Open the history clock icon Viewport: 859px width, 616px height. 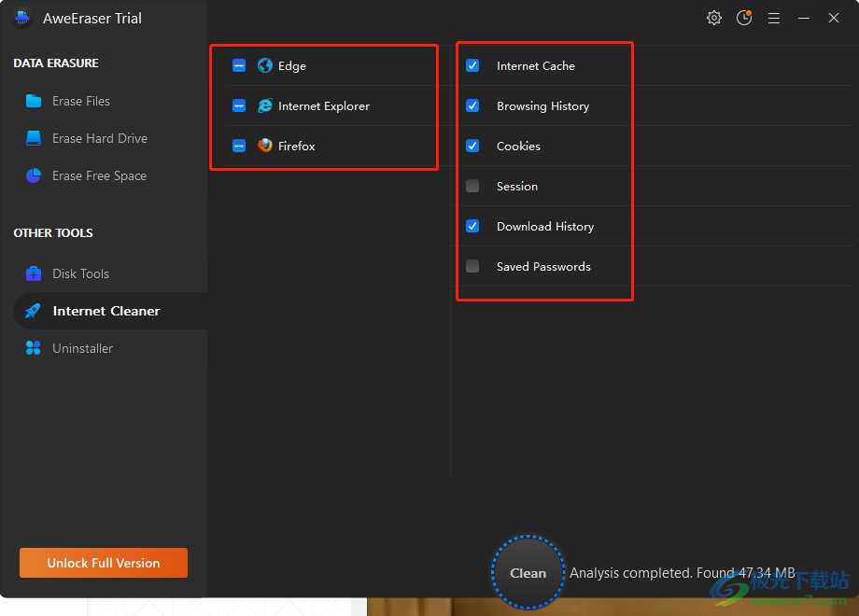tap(744, 18)
